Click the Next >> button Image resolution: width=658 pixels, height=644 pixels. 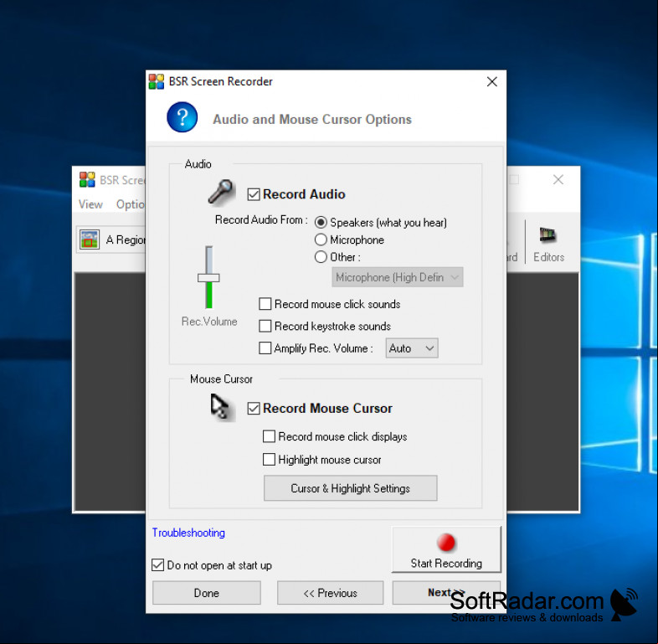coord(446,592)
